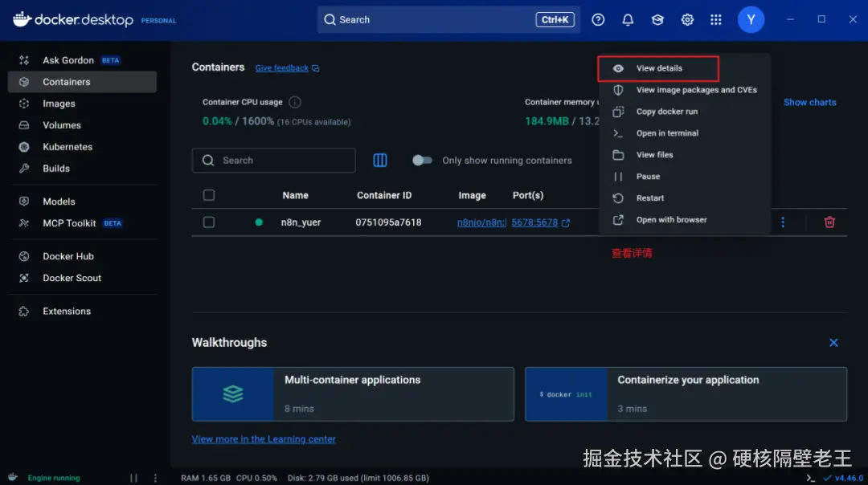Screen dimensions: 868x485
Task: Open engine options three-dot menu in status bar
Action: point(155,478)
